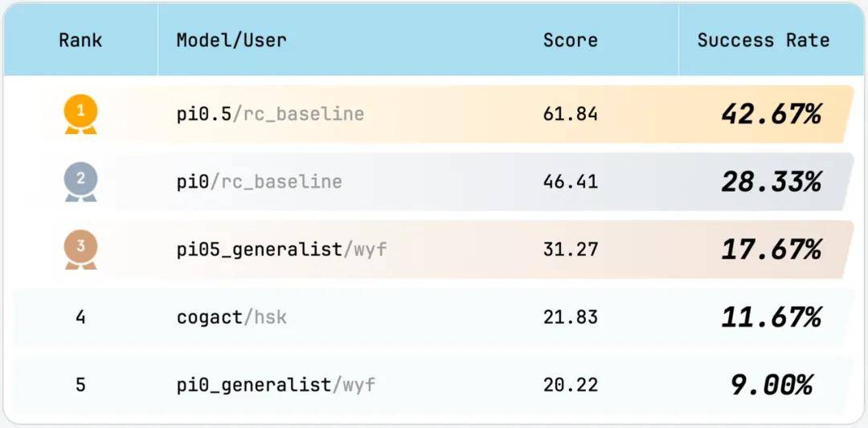Viewport: 868px width, 428px height.
Task: Select the rank 4 number cell
Action: click(x=80, y=317)
